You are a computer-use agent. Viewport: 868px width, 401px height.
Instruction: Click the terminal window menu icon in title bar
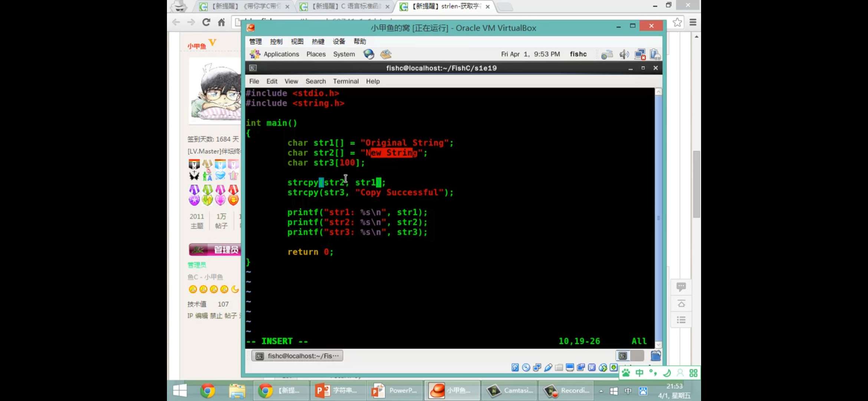point(253,68)
